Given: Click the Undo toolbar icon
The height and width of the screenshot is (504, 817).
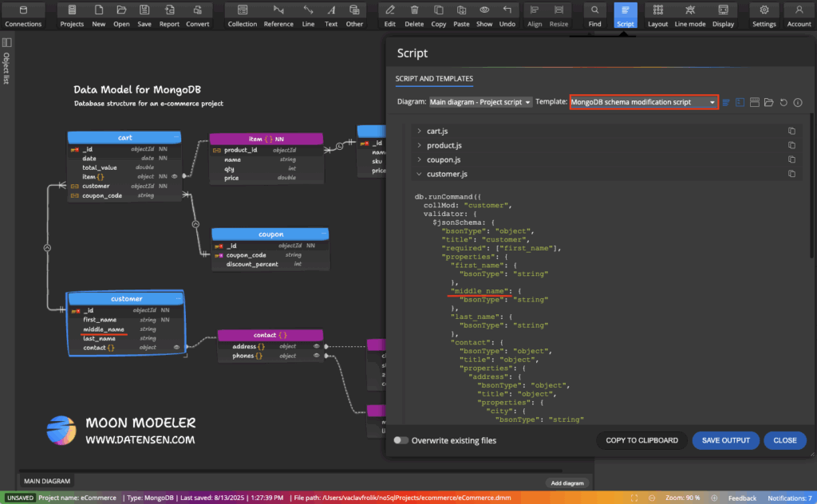Looking at the screenshot, I should click(507, 16).
